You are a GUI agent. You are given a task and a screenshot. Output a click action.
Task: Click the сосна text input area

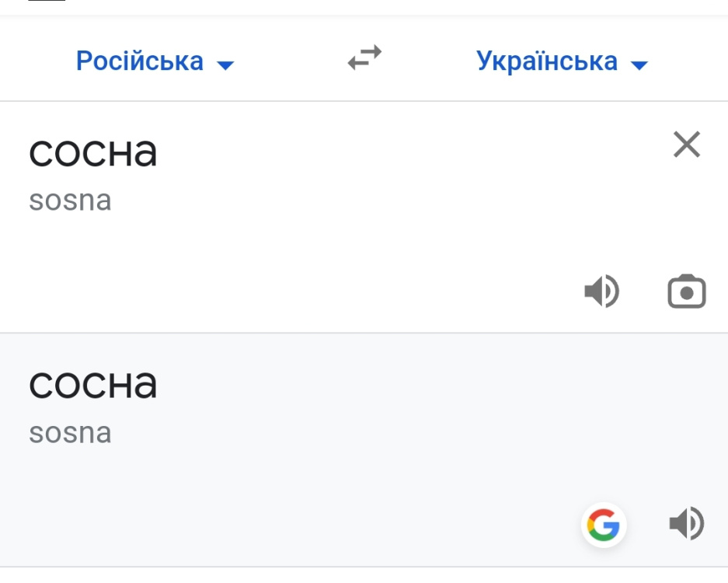point(94,152)
